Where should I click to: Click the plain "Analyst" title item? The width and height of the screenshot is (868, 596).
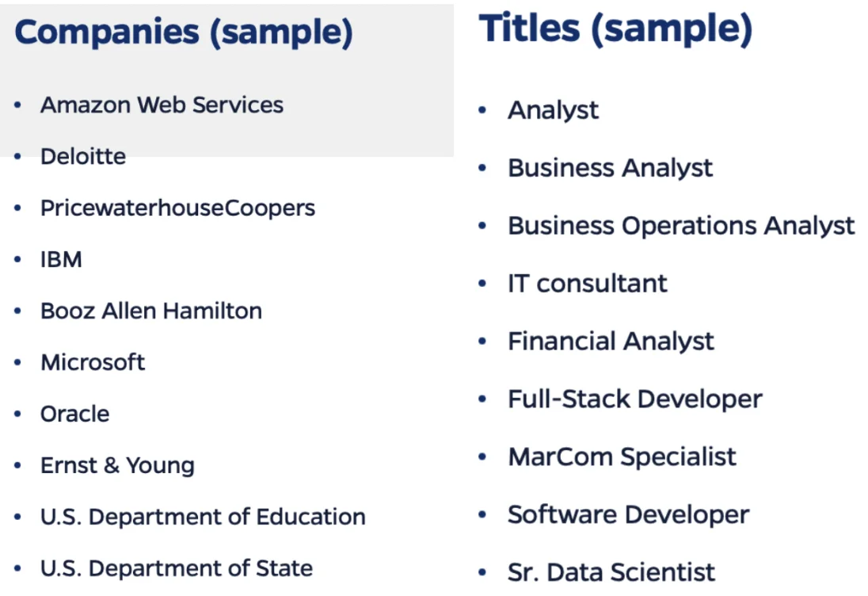553,110
